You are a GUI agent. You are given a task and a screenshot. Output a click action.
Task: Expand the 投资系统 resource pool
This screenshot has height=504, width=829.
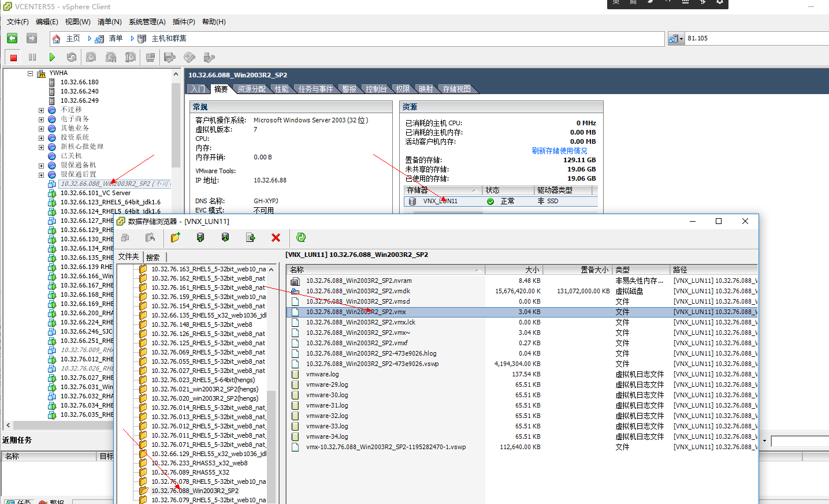pos(41,138)
